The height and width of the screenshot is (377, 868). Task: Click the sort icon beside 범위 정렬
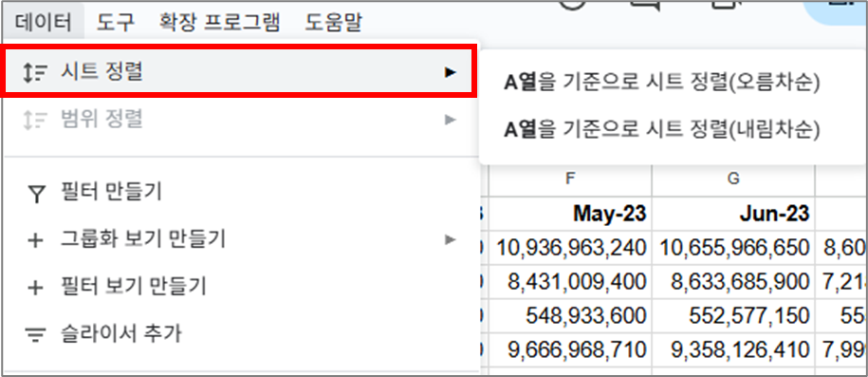coord(35,120)
